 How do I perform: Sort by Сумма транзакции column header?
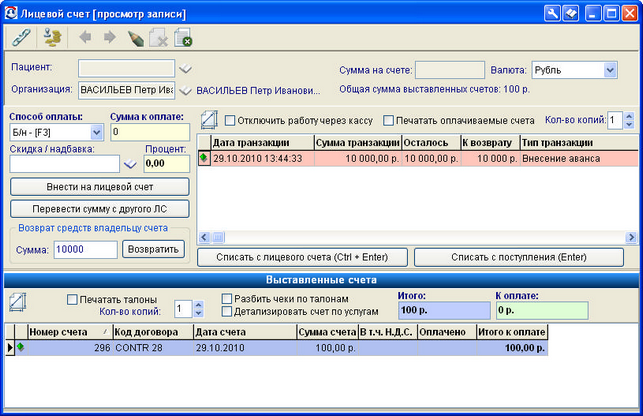(x=358, y=143)
